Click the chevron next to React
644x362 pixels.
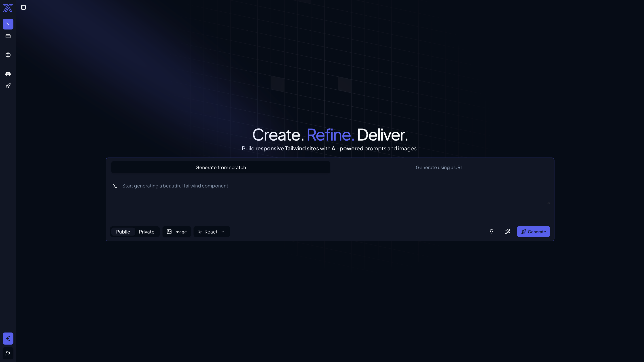[x=223, y=232]
